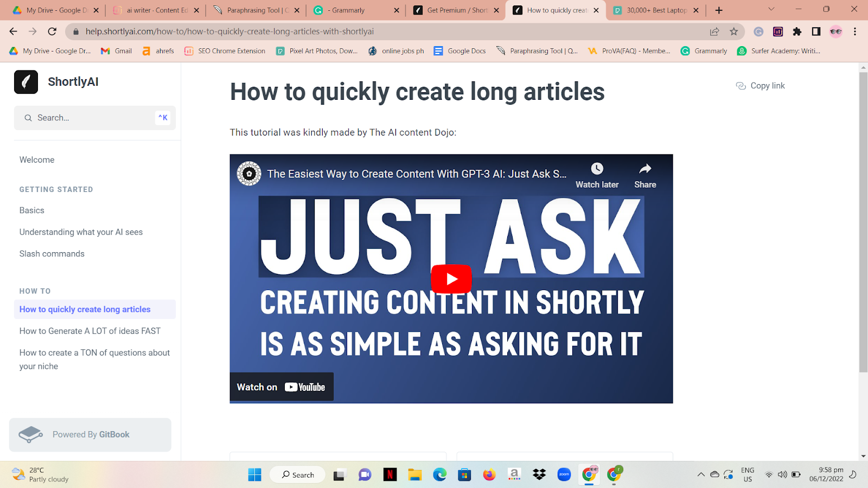Screen dimensions: 868x488
Task: Click the browser forward arrow
Action: coord(33,31)
